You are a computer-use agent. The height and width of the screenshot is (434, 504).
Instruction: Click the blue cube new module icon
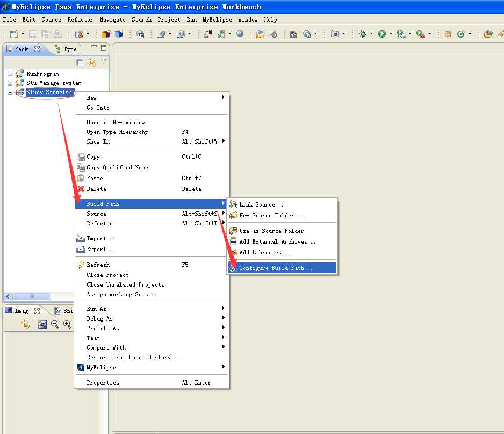[x=119, y=34]
